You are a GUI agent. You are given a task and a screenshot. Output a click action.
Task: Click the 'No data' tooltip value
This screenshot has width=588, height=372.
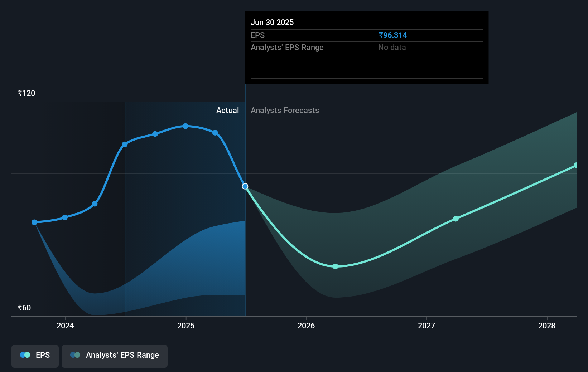(392, 48)
